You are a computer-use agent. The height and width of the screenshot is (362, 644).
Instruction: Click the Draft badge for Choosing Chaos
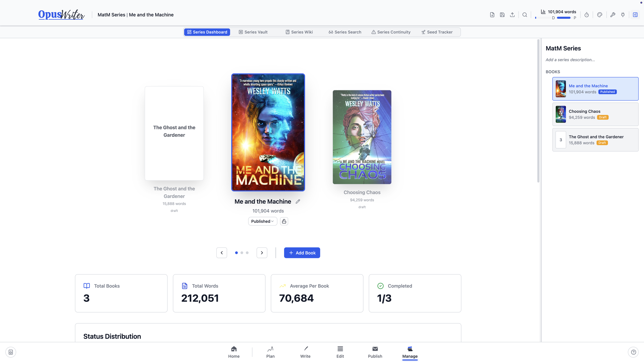click(x=603, y=117)
